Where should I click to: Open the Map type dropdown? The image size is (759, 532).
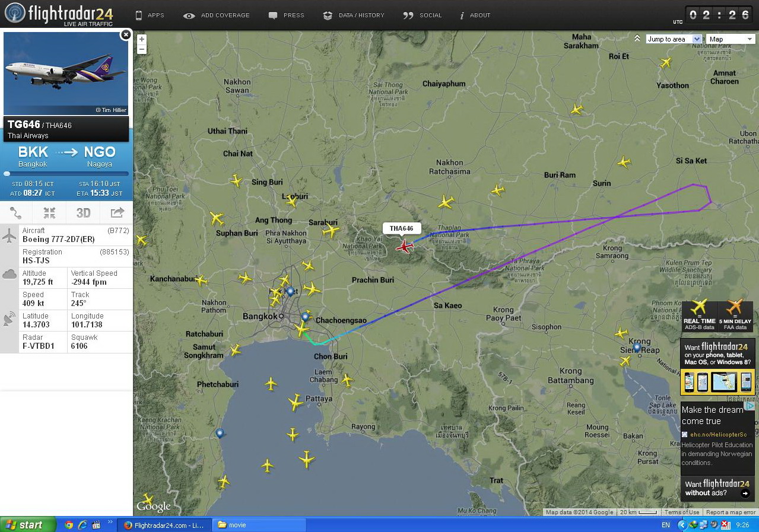click(x=731, y=39)
